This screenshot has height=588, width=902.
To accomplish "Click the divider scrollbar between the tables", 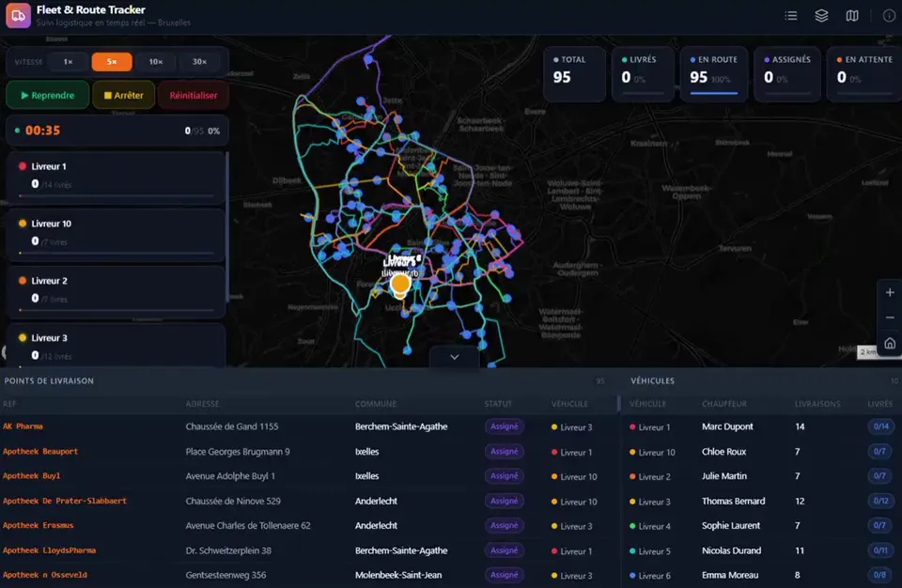I will 619,404.
